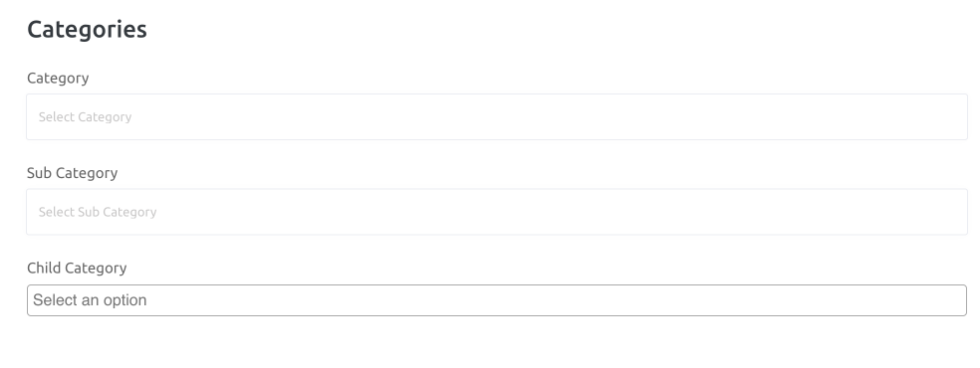Screen dimensions: 980x368
Task: Click the Category field label
Action: 58,78
